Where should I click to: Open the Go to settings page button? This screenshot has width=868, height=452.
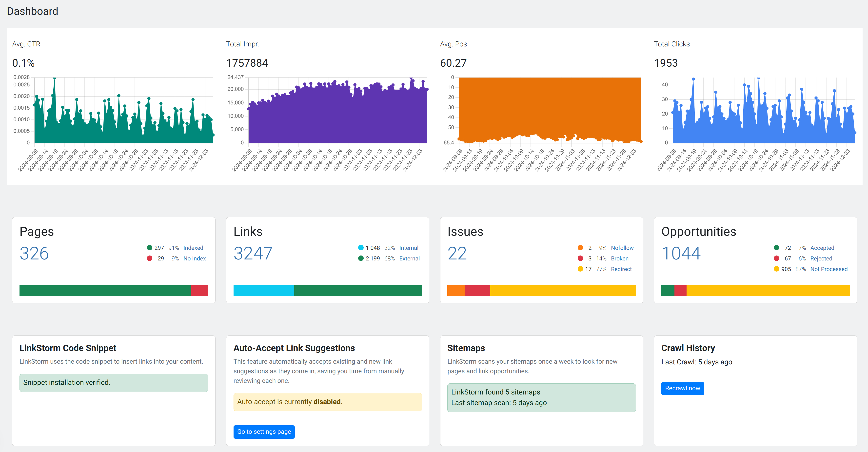pos(264,432)
